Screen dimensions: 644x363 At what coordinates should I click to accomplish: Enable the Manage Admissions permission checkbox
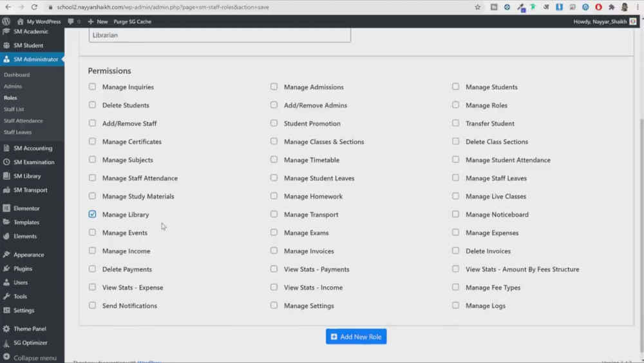coord(274,86)
